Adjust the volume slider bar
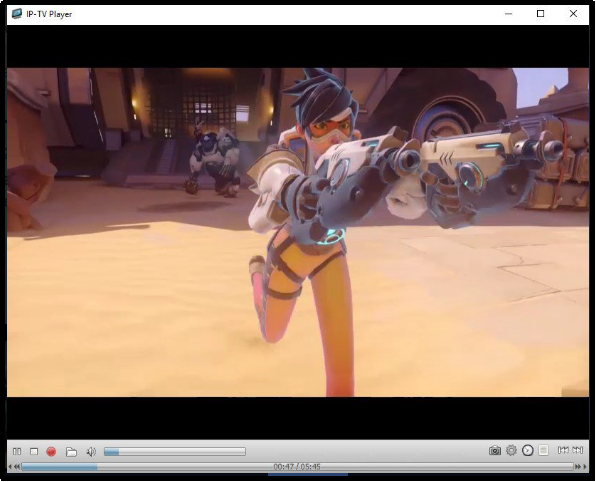The image size is (596, 482). point(175,451)
